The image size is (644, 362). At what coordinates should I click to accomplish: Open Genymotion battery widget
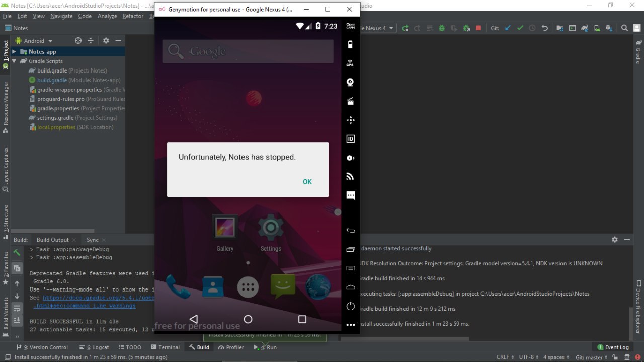click(351, 44)
